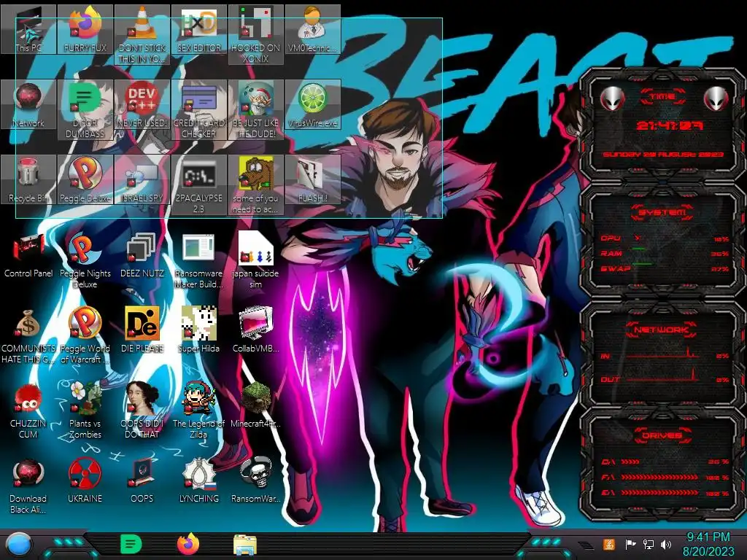Click the orange tray application icon

click(x=609, y=544)
